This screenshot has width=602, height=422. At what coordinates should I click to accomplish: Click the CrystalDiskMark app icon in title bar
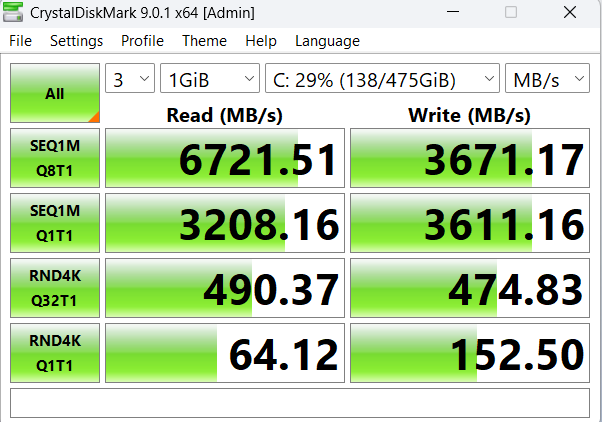[x=16, y=13]
